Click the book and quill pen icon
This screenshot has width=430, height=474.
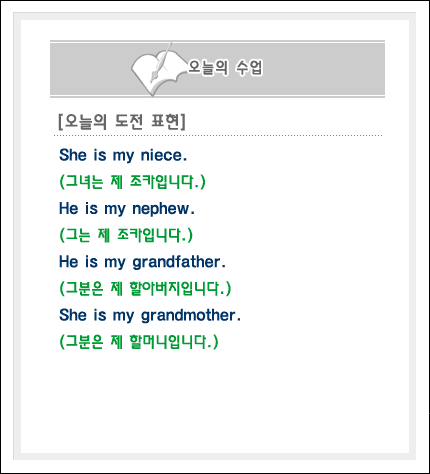(x=158, y=69)
